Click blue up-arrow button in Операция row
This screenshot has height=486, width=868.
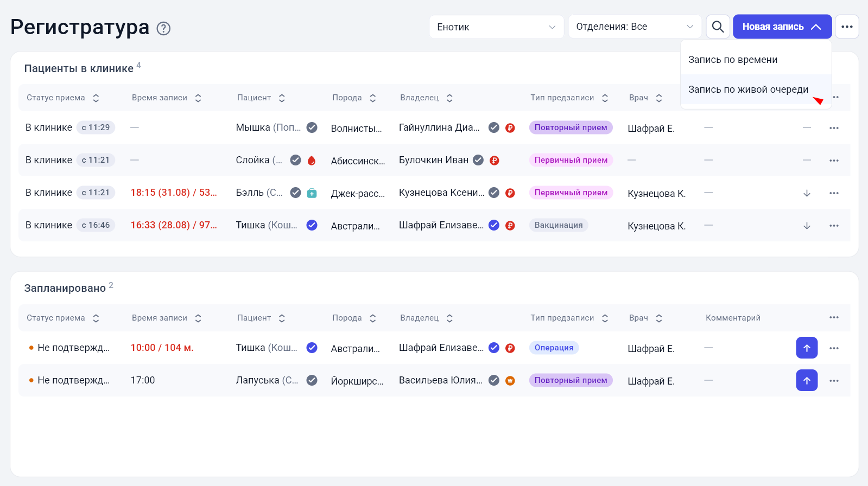point(807,348)
